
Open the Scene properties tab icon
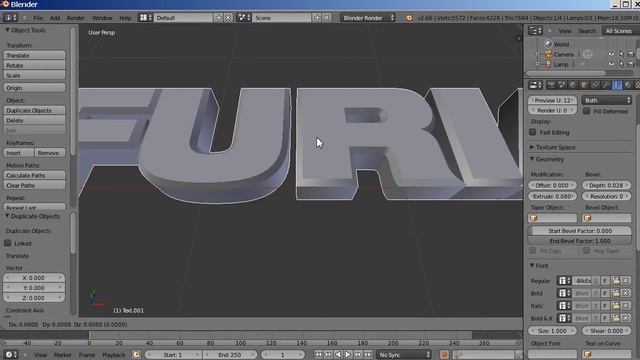[x=562, y=85]
